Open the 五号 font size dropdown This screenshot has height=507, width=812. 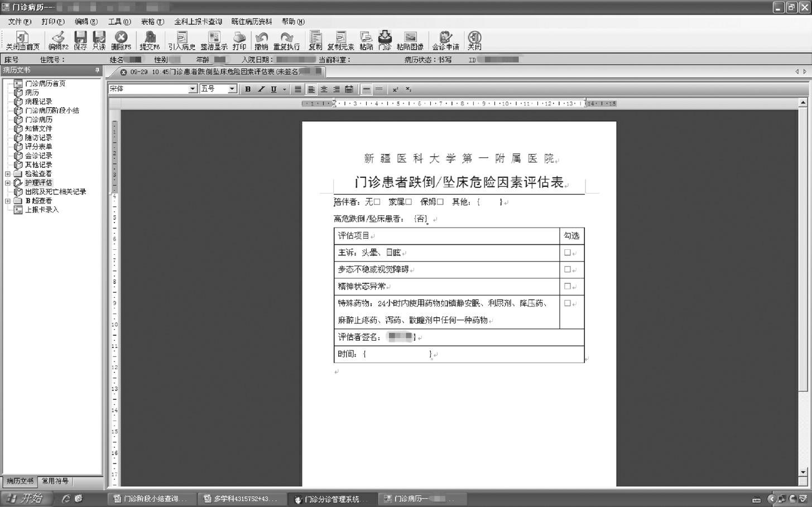[232, 89]
